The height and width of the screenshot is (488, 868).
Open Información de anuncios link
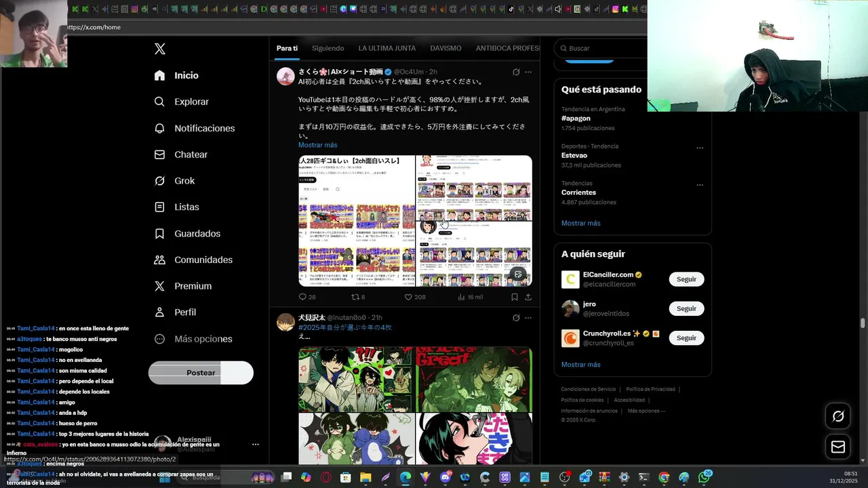pos(589,411)
